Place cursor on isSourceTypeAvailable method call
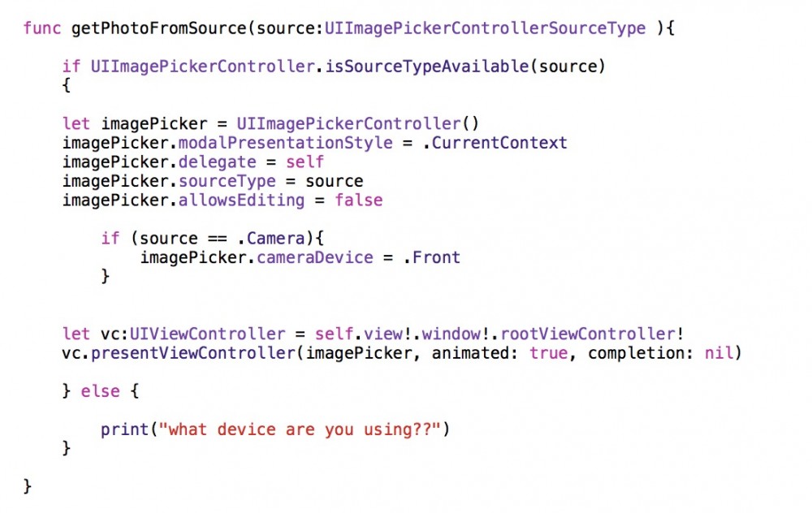The image size is (812, 513). (427, 67)
